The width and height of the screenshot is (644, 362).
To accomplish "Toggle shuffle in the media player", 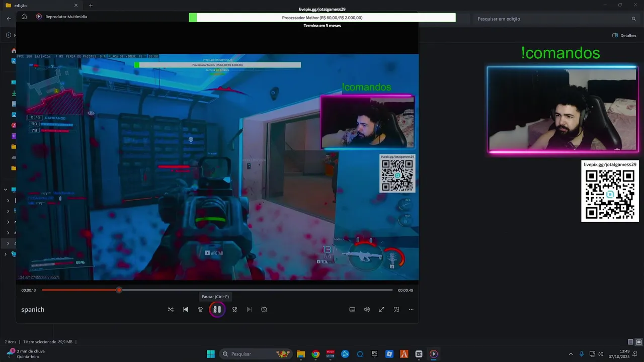I will (171, 310).
